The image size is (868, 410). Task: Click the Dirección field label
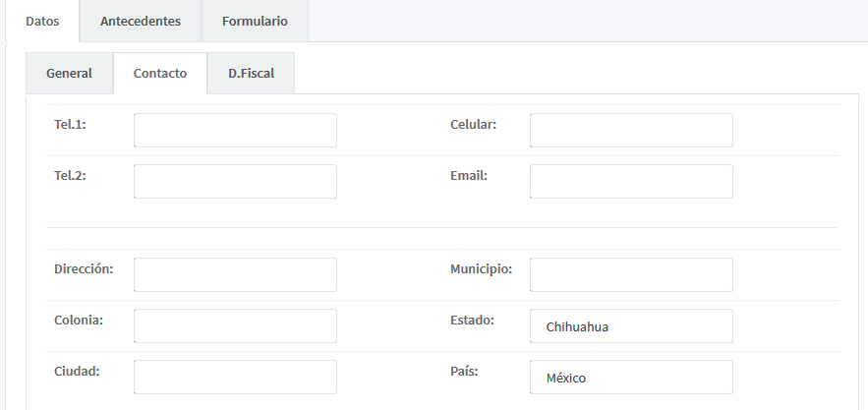(85, 268)
